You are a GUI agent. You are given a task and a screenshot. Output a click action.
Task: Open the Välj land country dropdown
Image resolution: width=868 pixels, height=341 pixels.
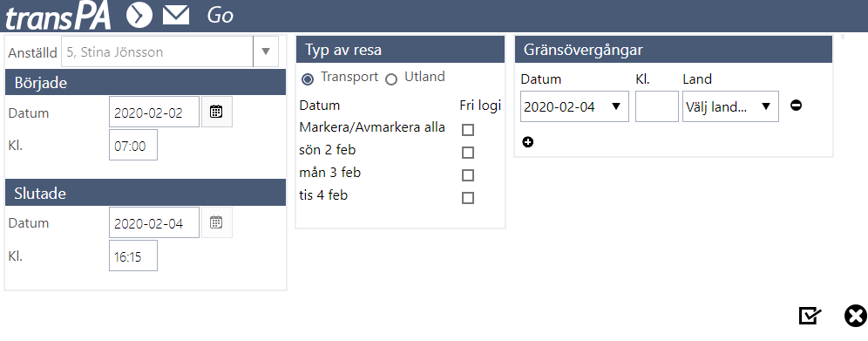[730, 106]
